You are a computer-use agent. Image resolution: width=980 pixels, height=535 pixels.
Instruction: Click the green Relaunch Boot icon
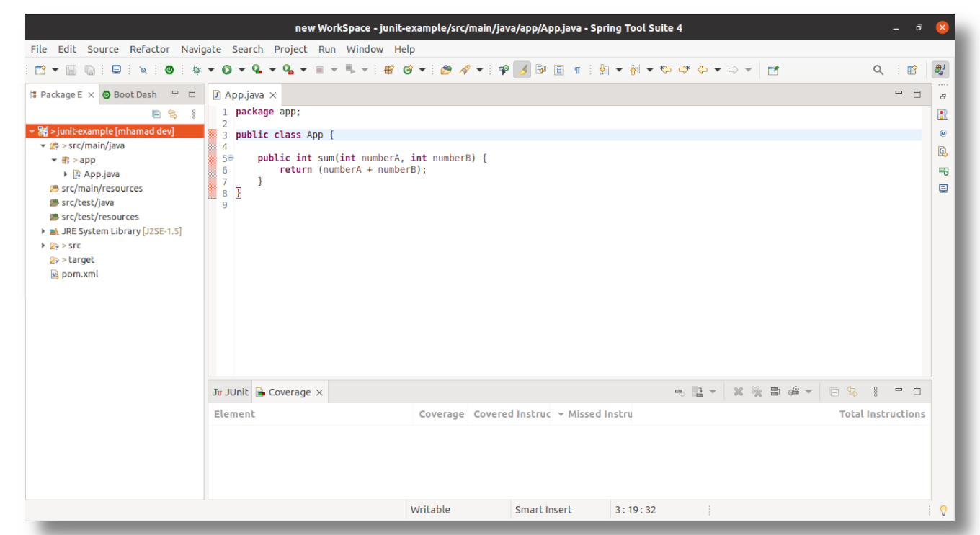(x=169, y=70)
